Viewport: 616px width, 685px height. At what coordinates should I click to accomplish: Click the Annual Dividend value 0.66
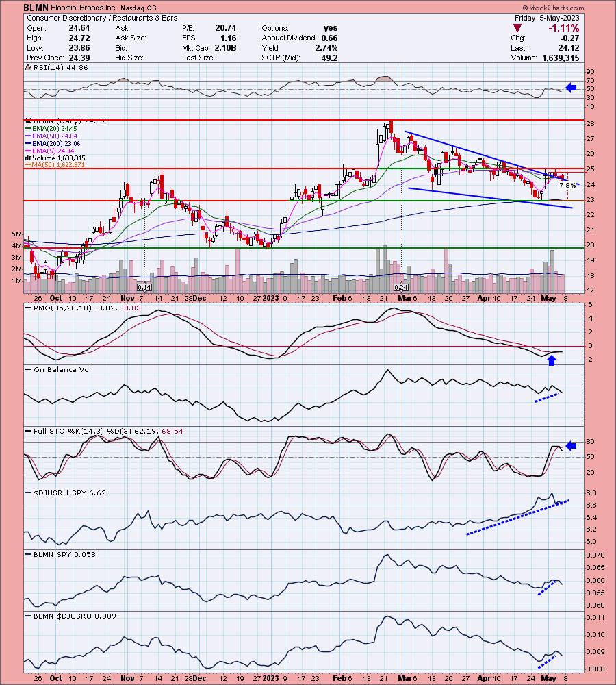330,38
